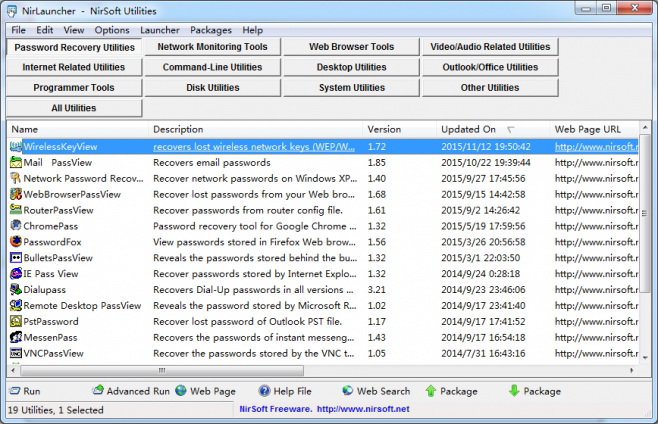Open the Command-Line Utilities tab
This screenshot has width=658, height=424.
coord(212,67)
